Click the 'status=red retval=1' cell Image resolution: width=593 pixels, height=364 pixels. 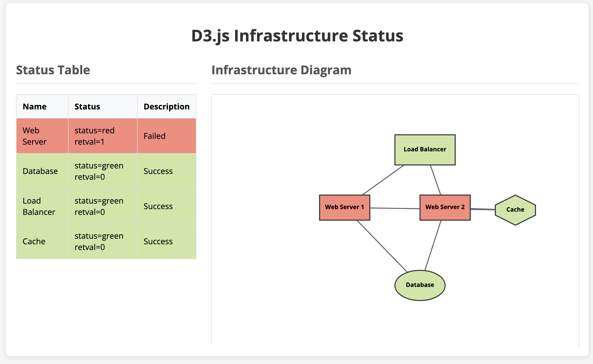(103, 136)
